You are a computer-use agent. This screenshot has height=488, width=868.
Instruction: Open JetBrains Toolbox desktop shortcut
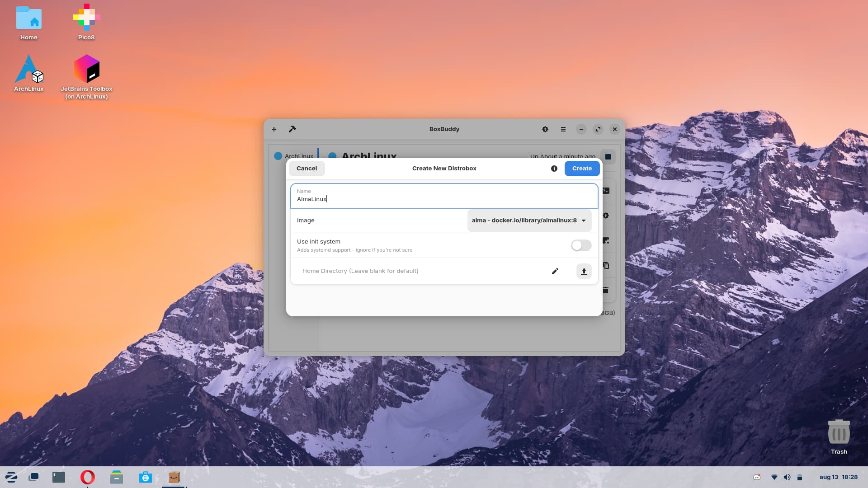pyautogui.click(x=86, y=77)
